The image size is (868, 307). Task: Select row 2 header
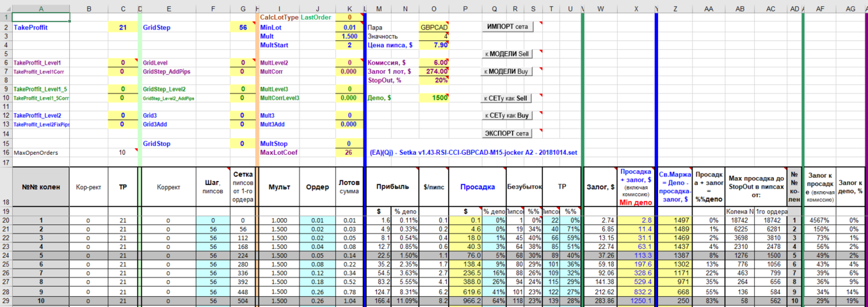pos(6,28)
